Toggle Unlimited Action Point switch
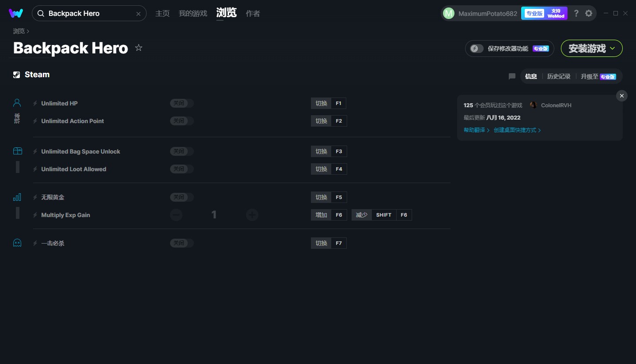 click(182, 121)
